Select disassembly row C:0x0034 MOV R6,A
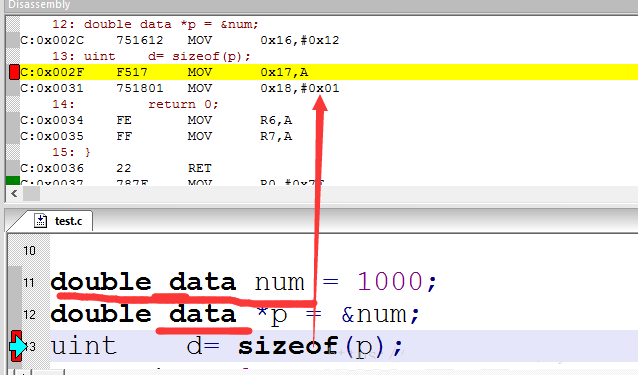Viewport: 638px width, 375px height. [156, 120]
